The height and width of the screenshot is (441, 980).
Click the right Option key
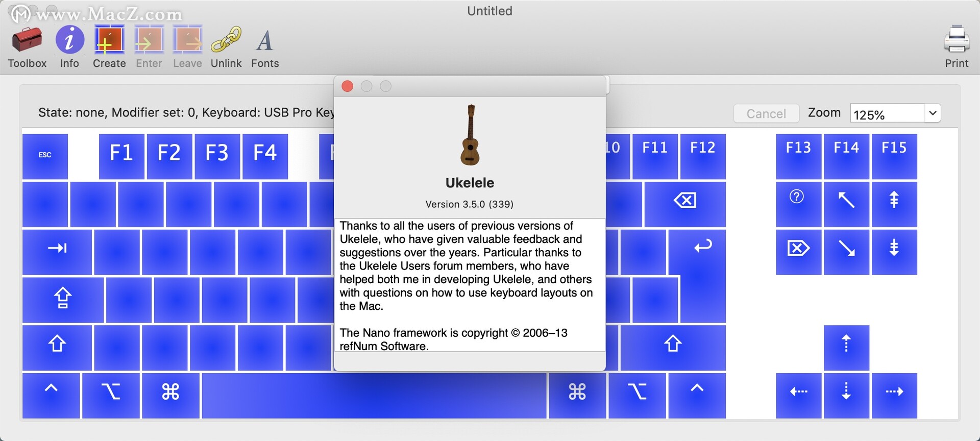tap(638, 396)
